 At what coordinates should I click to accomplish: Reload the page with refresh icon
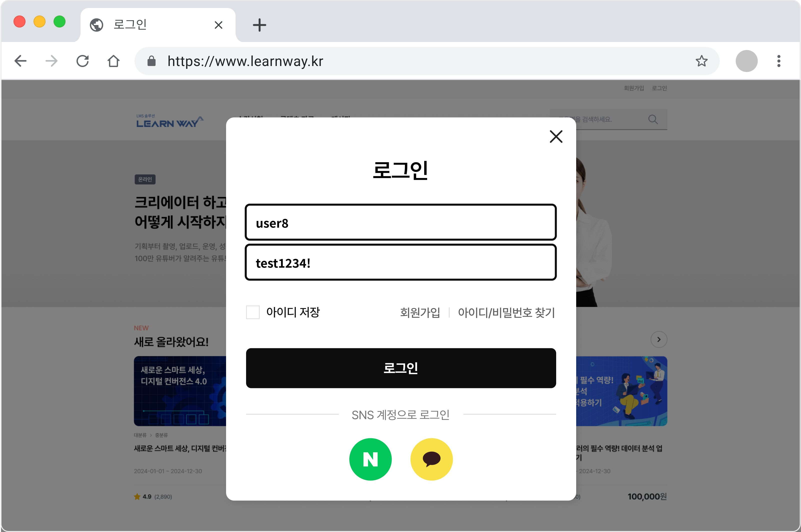pos(83,61)
